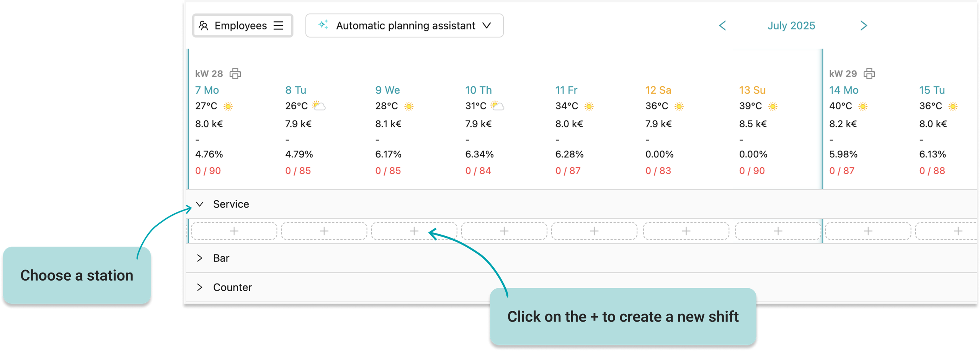This screenshot has height=351, width=980.
Task: Expand the Counter station section
Action: point(200,287)
